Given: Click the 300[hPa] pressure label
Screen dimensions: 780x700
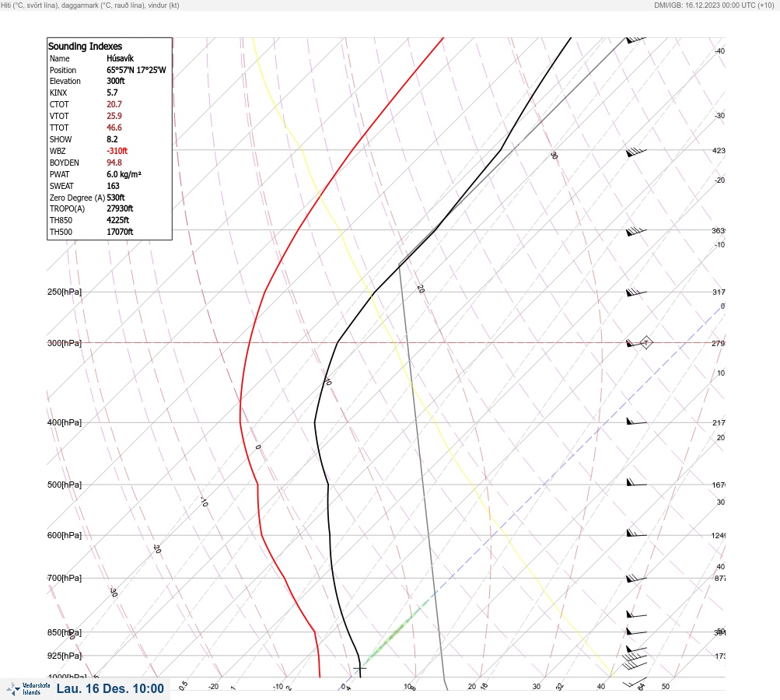Looking at the screenshot, I should point(65,343).
